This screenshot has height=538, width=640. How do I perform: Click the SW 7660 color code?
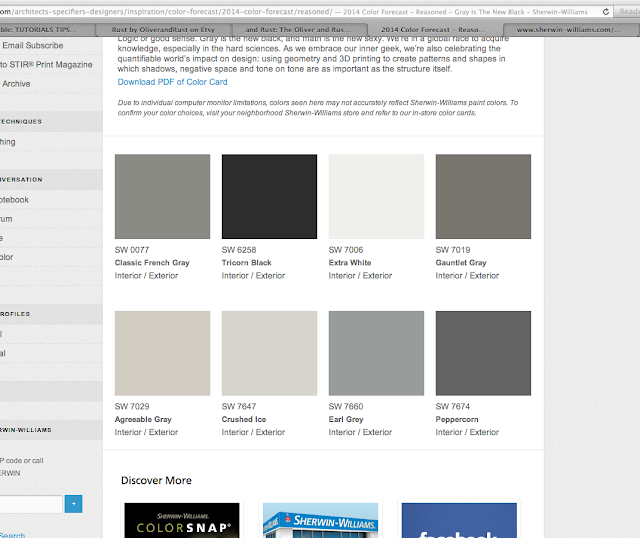coord(346,407)
